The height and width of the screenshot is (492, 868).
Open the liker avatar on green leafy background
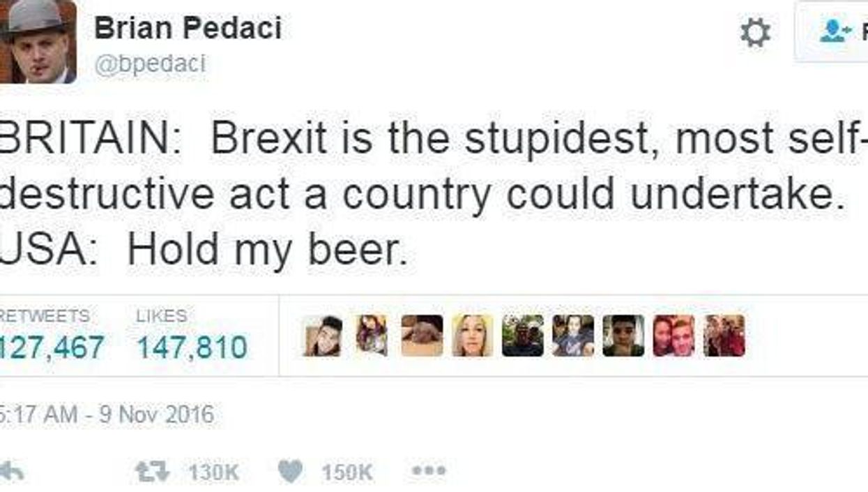tap(522, 336)
